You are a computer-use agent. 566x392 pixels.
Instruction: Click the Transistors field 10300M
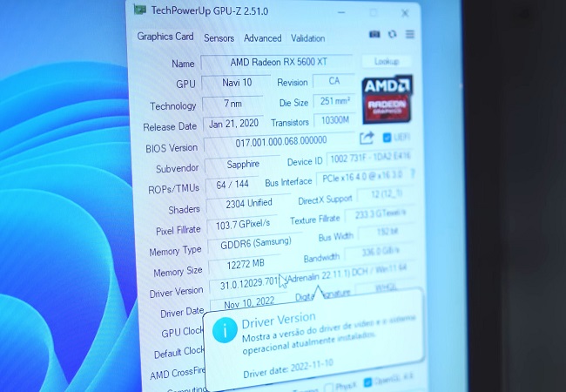click(335, 120)
